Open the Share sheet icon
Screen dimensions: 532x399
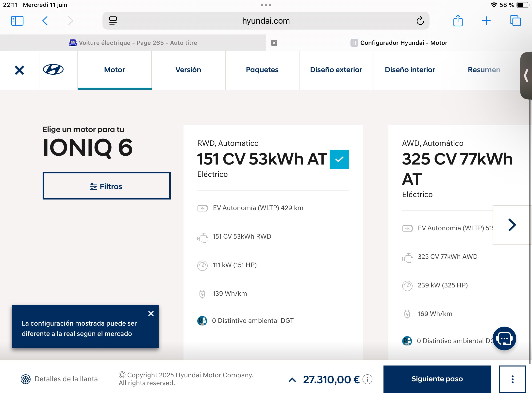coord(458,20)
